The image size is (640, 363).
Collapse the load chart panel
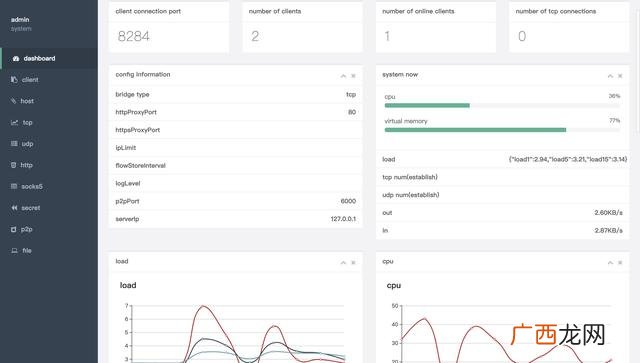tap(343, 263)
